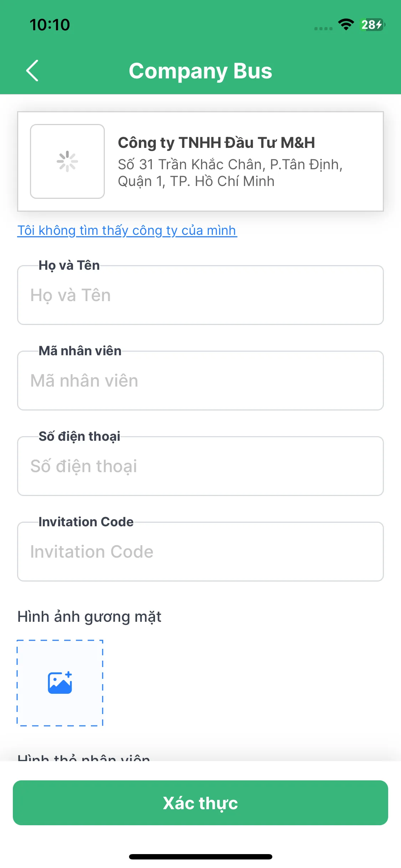The height and width of the screenshot is (868, 401).
Task: Open 'Tôi không tìm thấy công ty của mình' link
Action: coord(127,231)
